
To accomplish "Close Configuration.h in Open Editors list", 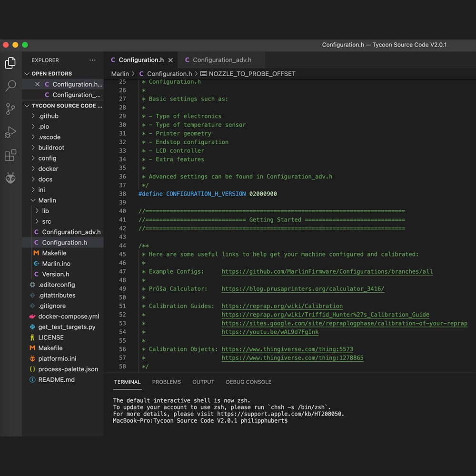I will click(x=38, y=84).
